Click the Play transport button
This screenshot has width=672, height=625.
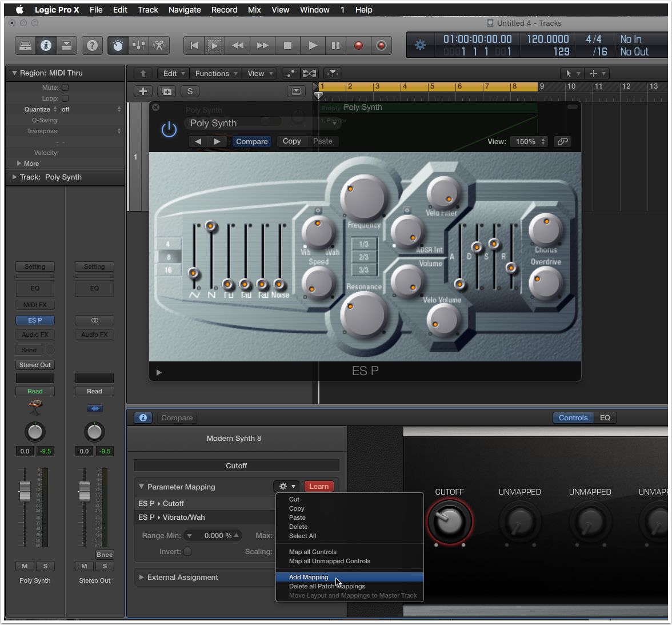(313, 46)
